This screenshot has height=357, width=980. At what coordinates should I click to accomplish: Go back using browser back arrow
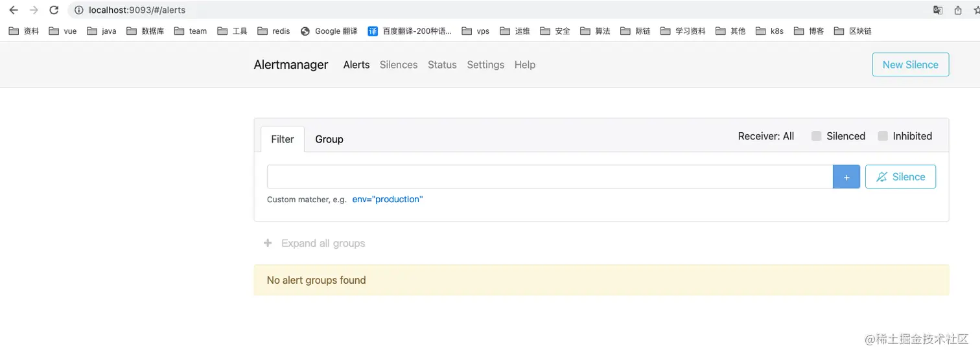click(14, 10)
